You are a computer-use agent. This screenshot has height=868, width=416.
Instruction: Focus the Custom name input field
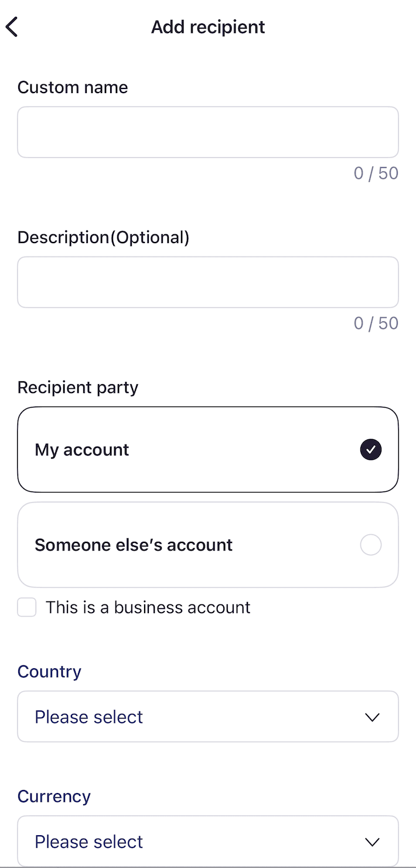[x=208, y=132]
